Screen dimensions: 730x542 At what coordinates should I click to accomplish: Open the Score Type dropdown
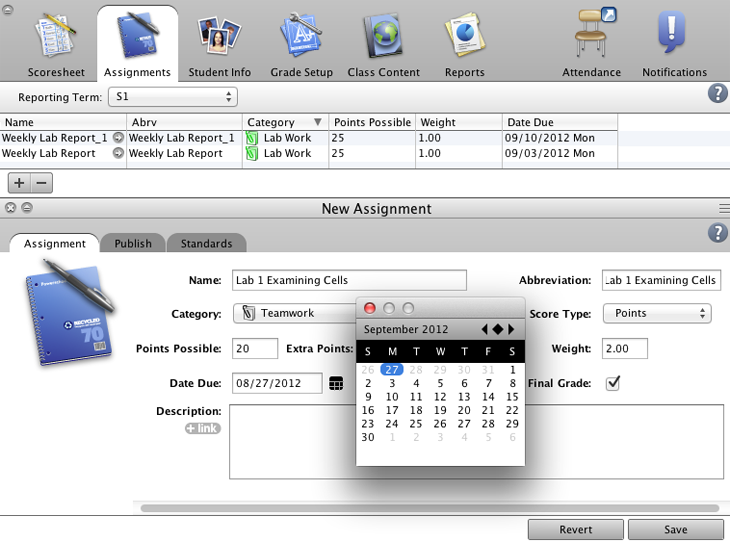click(x=656, y=314)
